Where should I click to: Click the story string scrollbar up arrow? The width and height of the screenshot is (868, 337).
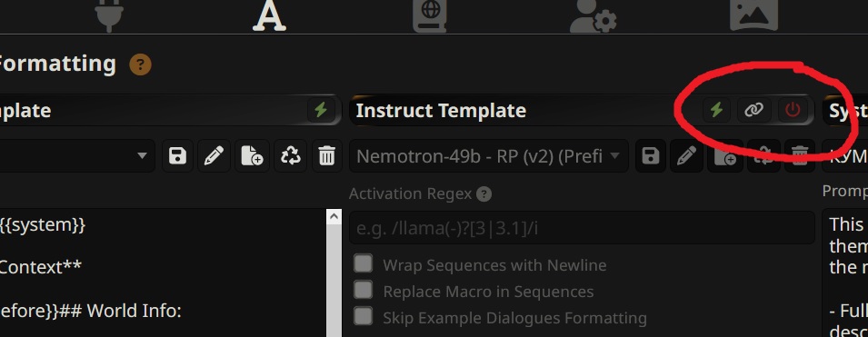tap(334, 216)
